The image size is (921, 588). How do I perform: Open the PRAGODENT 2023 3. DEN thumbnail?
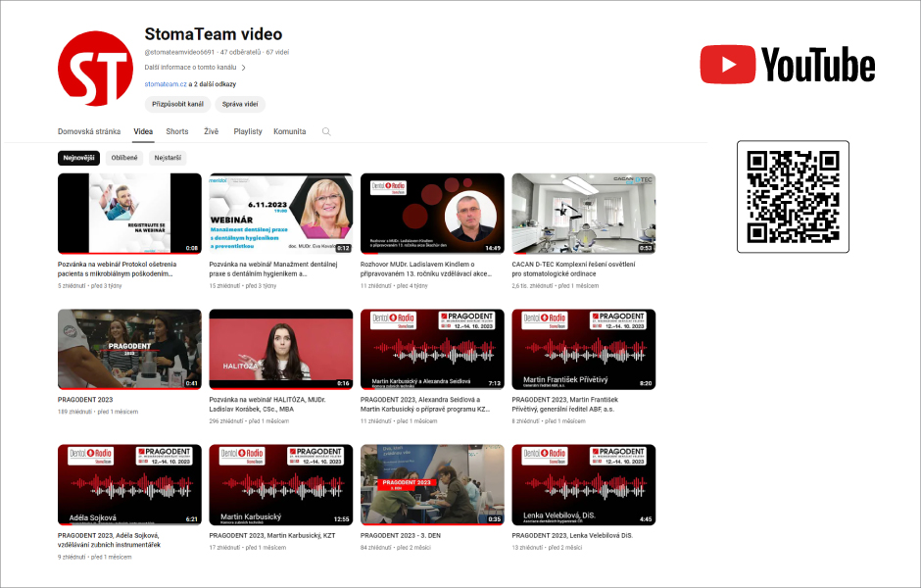click(x=432, y=485)
